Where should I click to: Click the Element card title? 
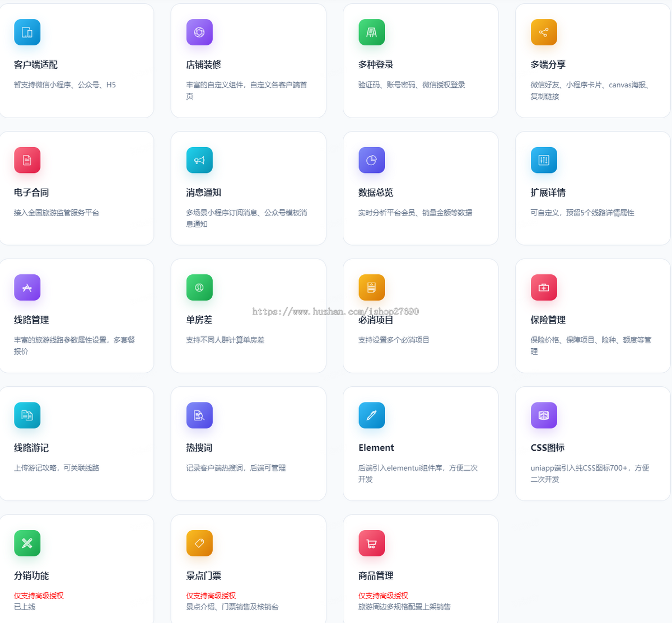(x=376, y=448)
